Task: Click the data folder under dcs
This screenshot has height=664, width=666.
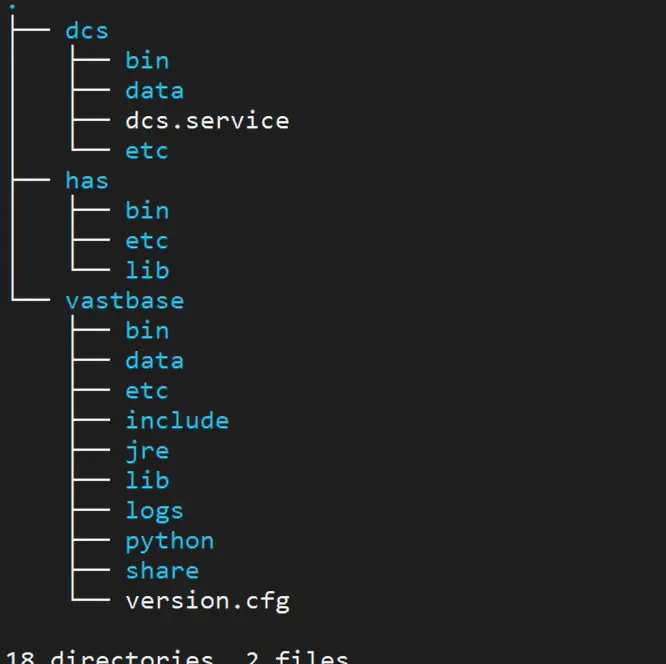Action: click(x=154, y=90)
